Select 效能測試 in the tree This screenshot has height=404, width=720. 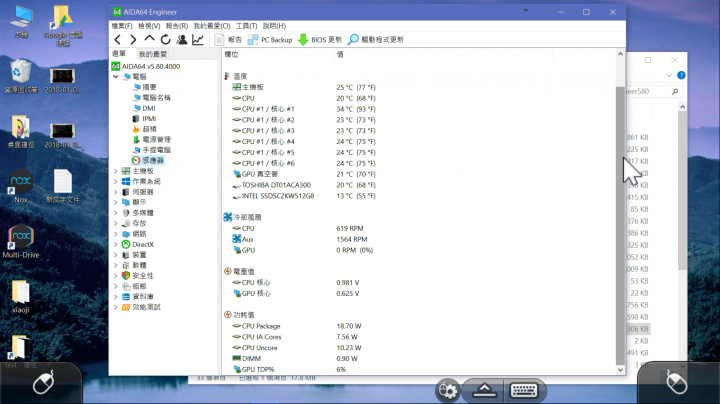tap(141, 307)
